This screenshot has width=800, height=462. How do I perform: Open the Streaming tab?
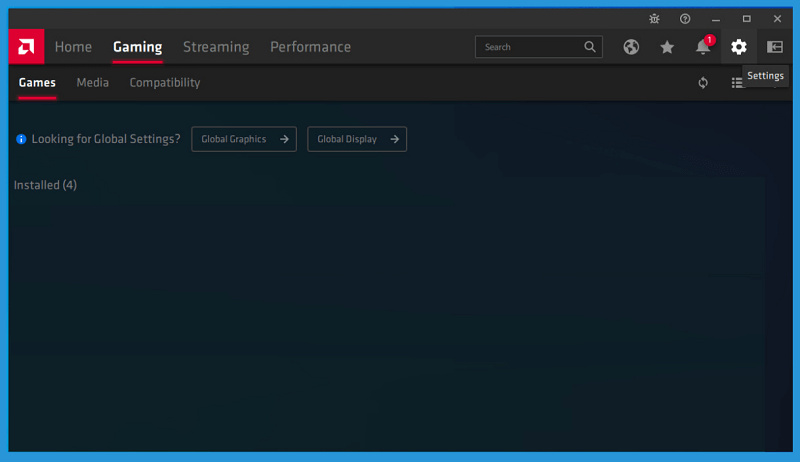216,47
